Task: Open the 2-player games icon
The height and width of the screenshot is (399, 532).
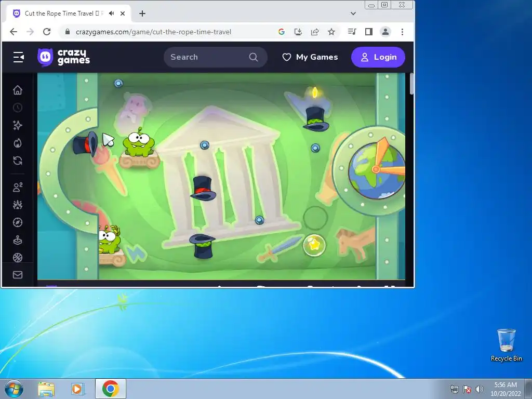Action: pos(18,187)
